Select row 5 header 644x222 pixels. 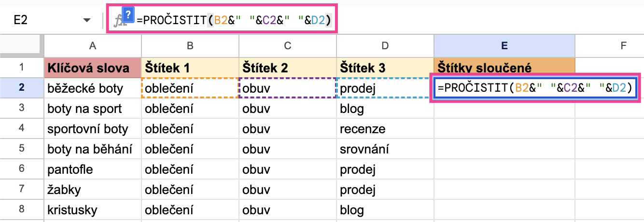point(22,149)
